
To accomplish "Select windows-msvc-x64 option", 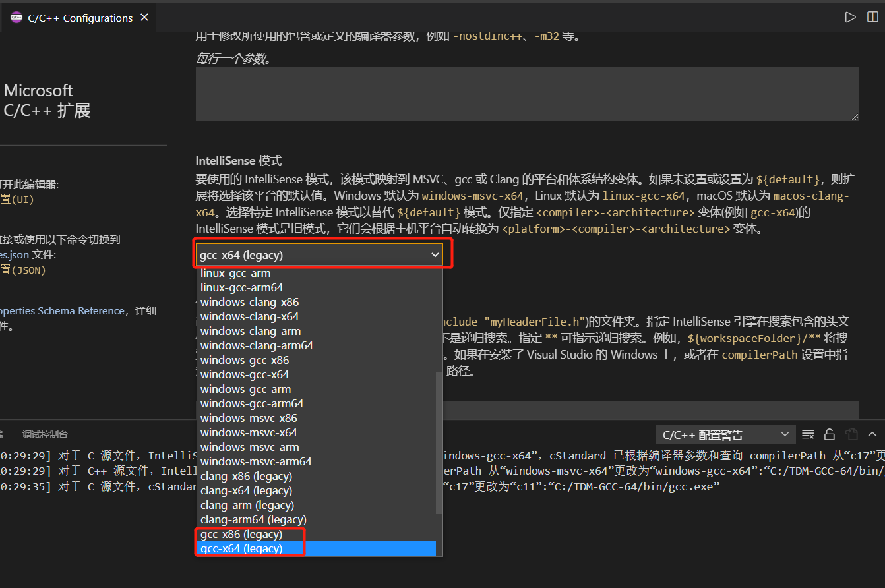I will tap(317, 432).
